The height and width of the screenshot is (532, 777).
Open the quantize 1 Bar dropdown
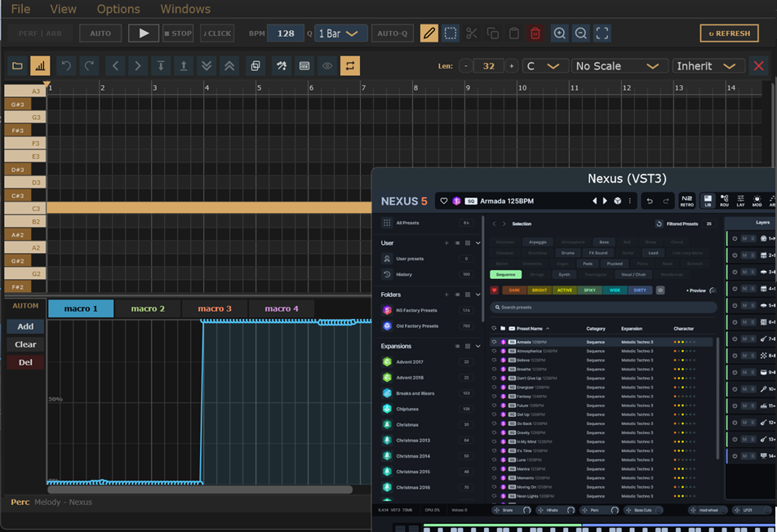(x=340, y=33)
